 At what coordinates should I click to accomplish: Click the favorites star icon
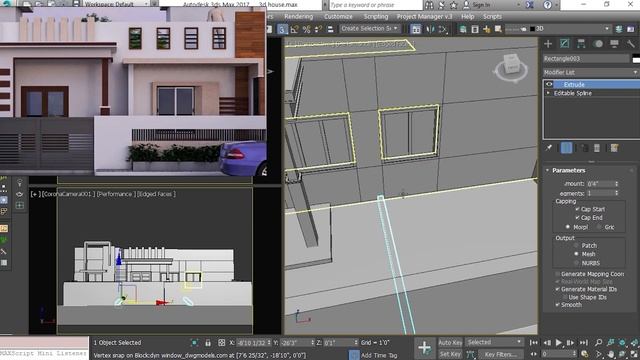point(453,5)
